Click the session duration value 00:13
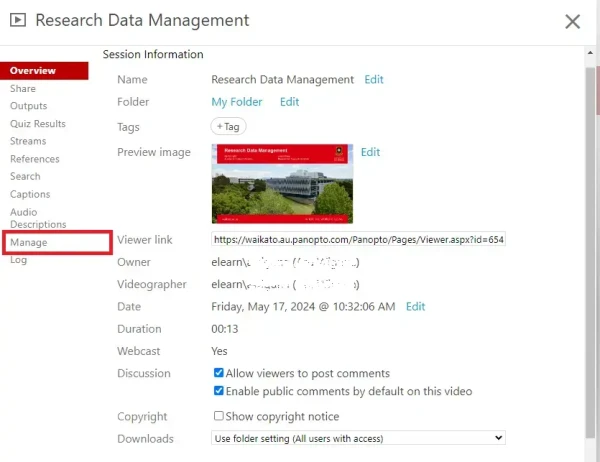The image size is (600, 462). coord(225,329)
